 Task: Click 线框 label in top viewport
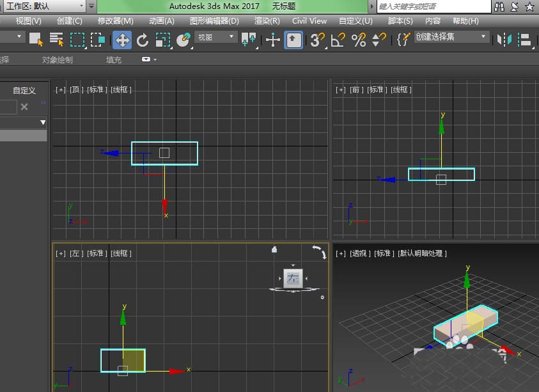(121, 90)
